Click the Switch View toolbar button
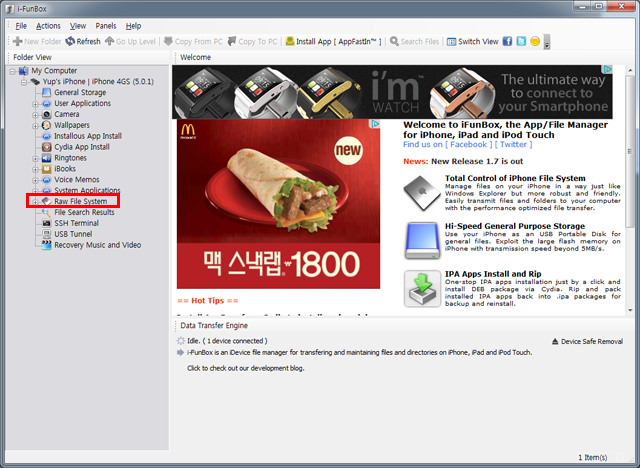640x468 pixels. (472, 41)
